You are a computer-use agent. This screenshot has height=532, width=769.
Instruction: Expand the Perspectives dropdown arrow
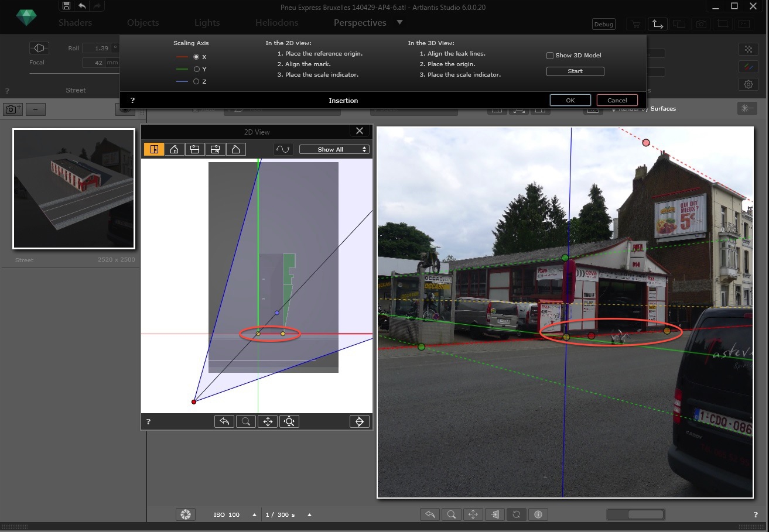pyautogui.click(x=399, y=22)
